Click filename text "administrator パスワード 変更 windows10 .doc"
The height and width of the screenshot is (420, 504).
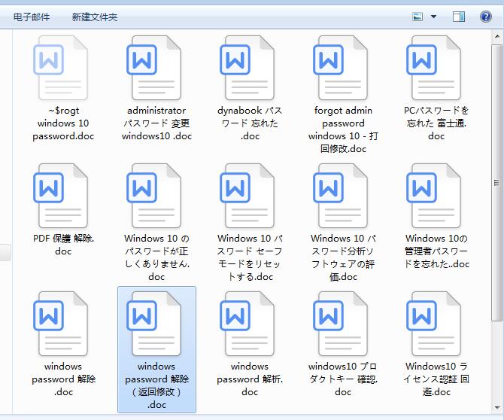(157, 123)
